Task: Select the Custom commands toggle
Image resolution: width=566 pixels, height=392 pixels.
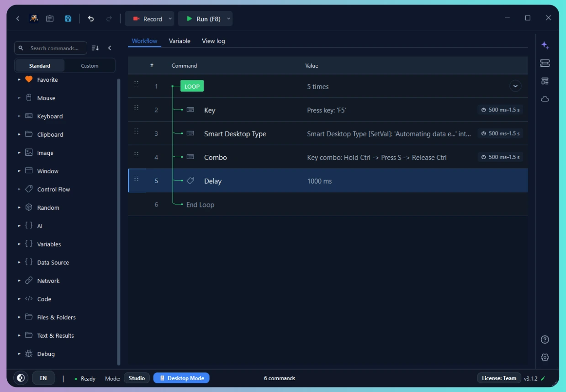Action: tap(90, 66)
